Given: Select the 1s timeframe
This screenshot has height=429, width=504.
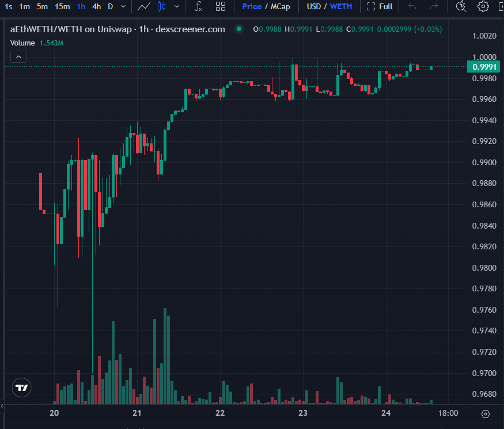Looking at the screenshot, I should 9,6.
